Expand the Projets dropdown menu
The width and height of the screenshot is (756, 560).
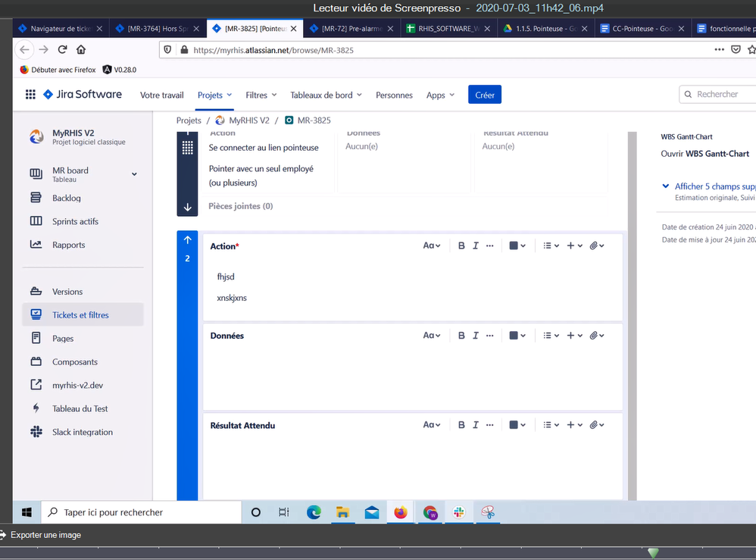coord(215,95)
